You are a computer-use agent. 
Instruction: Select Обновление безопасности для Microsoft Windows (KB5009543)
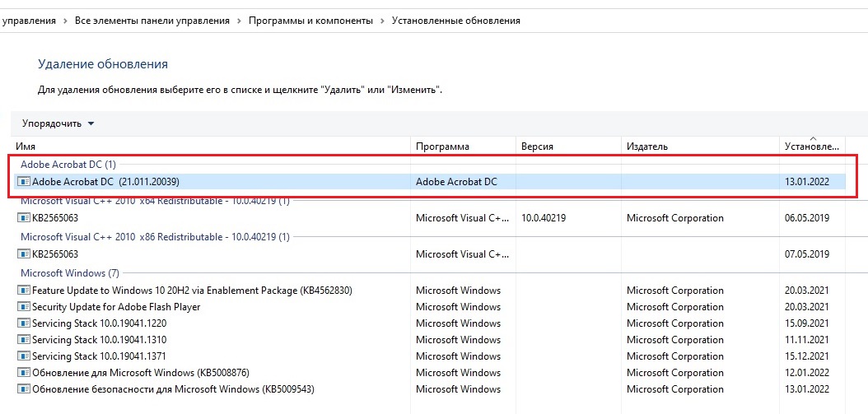coord(429,389)
